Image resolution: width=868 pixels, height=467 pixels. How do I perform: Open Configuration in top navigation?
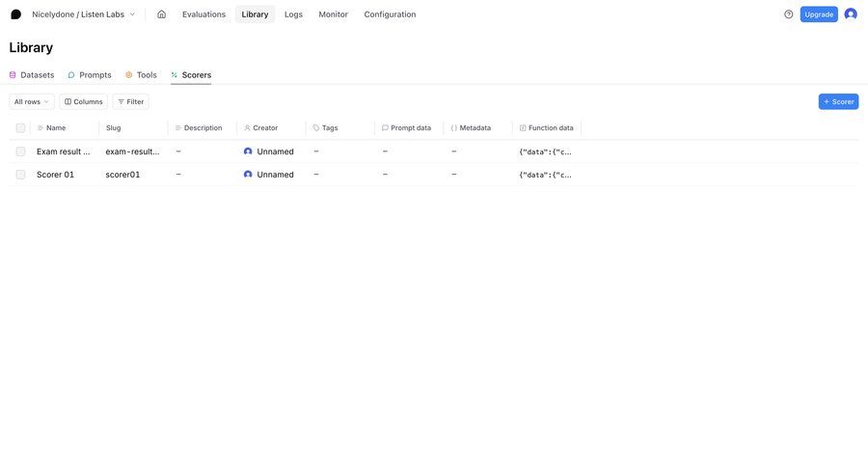click(x=390, y=14)
